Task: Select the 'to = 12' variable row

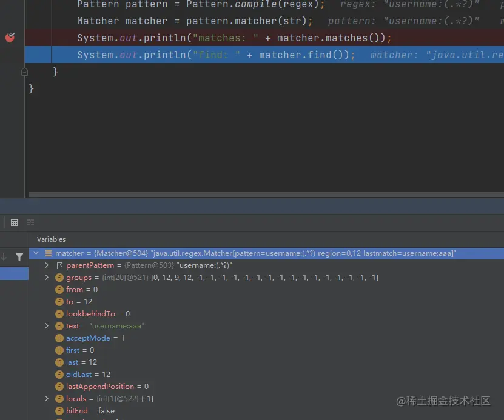Action: [x=266, y=302]
